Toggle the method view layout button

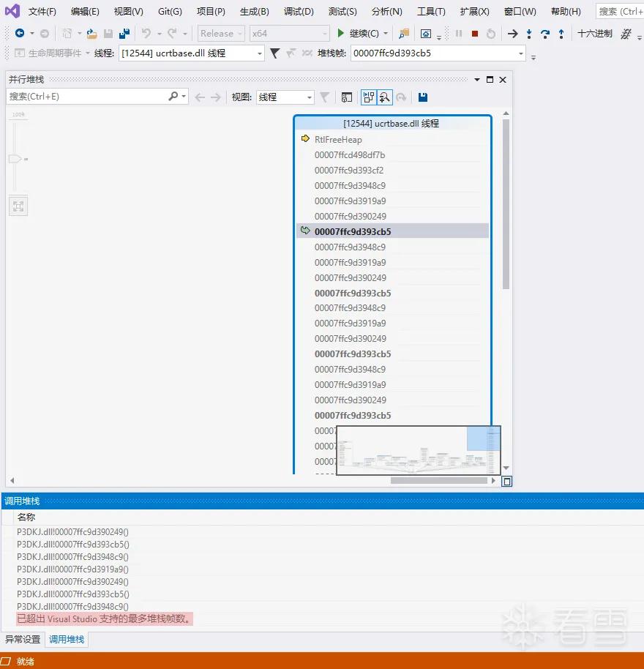click(x=347, y=97)
